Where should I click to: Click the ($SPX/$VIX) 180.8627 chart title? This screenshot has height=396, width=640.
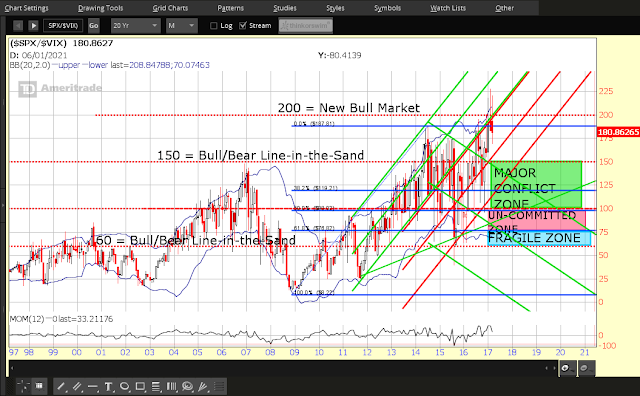tap(61, 43)
